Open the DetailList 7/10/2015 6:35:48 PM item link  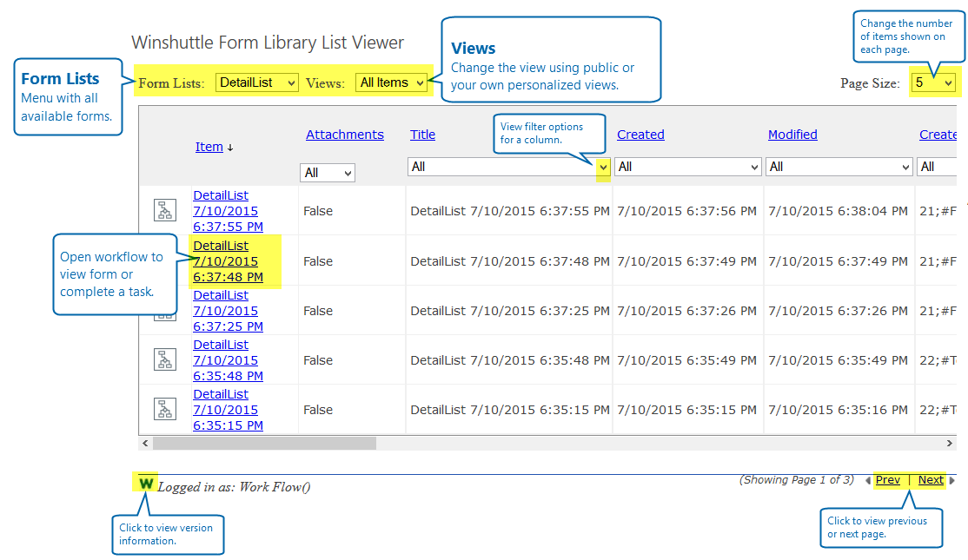(x=228, y=360)
